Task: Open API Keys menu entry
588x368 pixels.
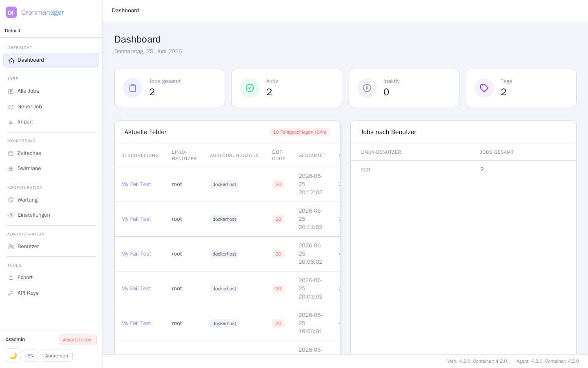Action: coord(51,293)
